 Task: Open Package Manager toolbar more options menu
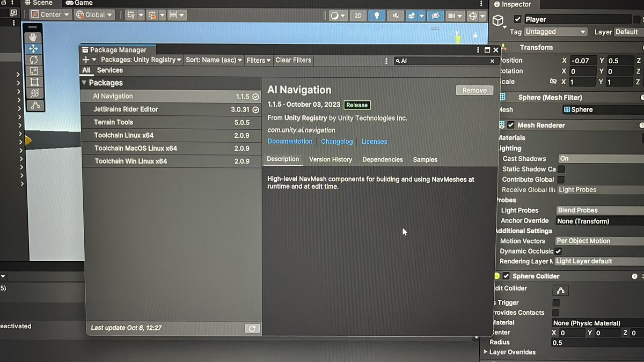click(386, 61)
